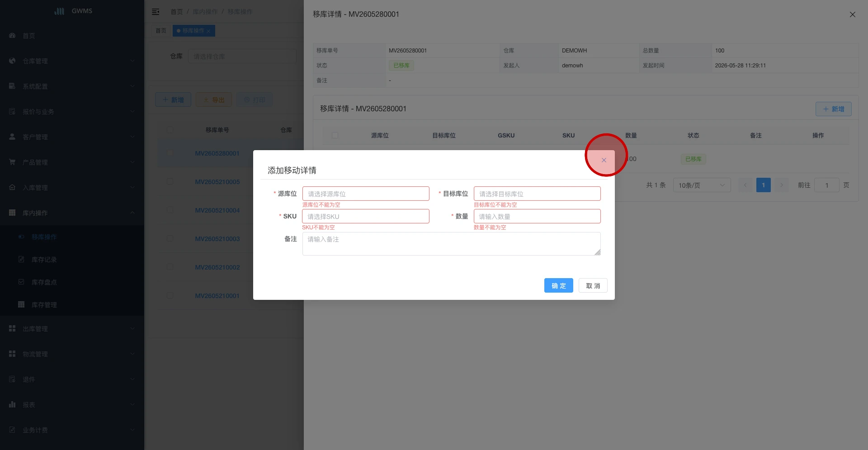The width and height of the screenshot is (868, 450).
Task: Click the 取消 button
Action: coord(593,285)
